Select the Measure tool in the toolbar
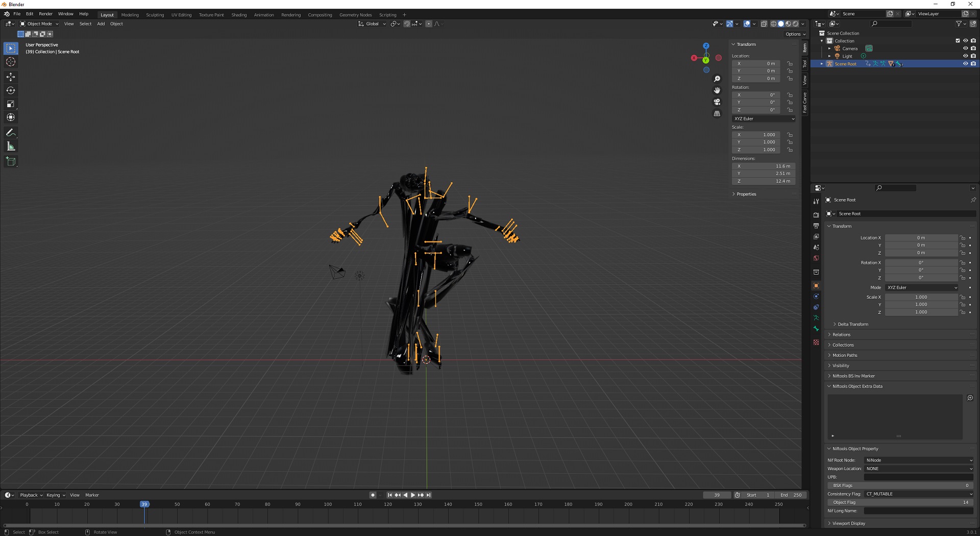Screen dimensions: 980x536 point(10,146)
